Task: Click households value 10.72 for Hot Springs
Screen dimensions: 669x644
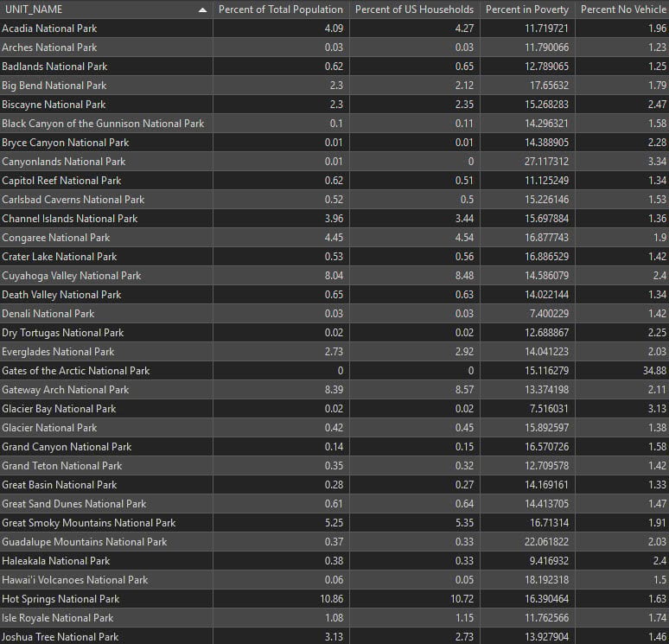Action: [462, 599]
